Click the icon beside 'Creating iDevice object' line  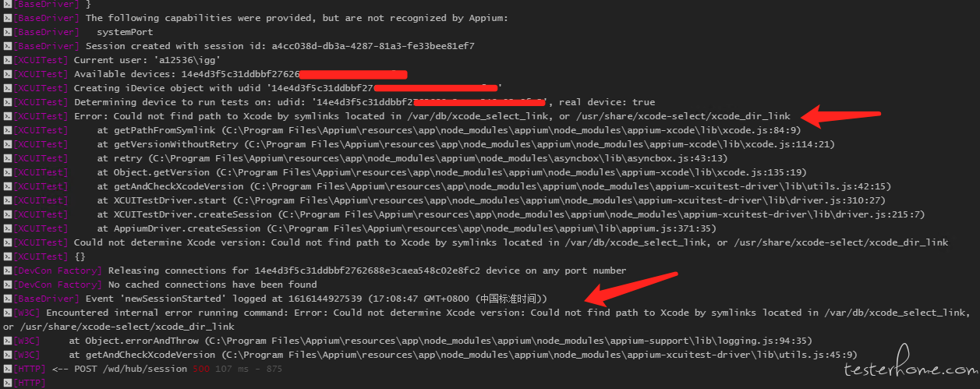click(x=6, y=88)
